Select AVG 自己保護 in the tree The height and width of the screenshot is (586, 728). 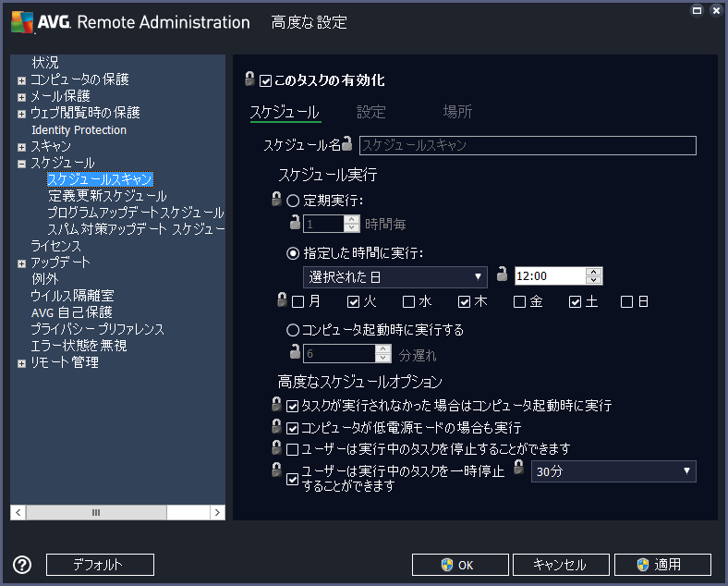click(72, 312)
